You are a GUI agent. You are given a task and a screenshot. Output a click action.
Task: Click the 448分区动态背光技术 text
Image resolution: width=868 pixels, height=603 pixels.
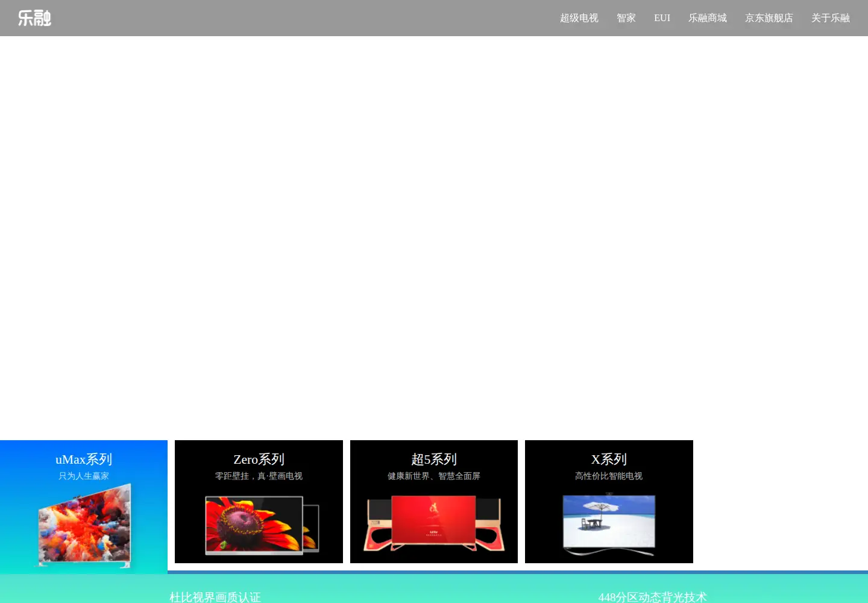click(x=652, y=597)
